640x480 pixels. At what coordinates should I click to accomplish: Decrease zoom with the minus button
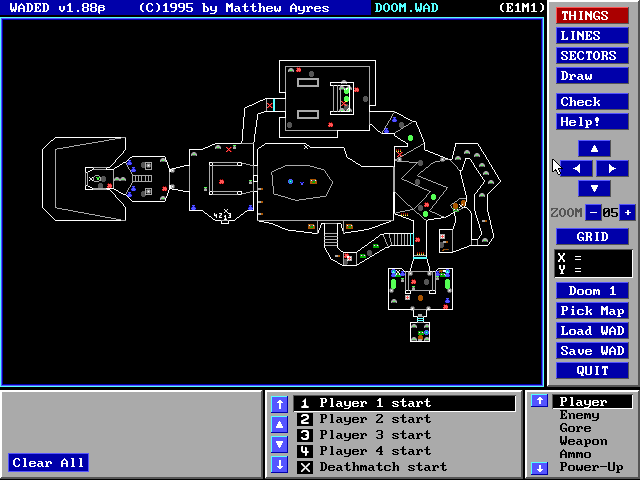(592, 212)
